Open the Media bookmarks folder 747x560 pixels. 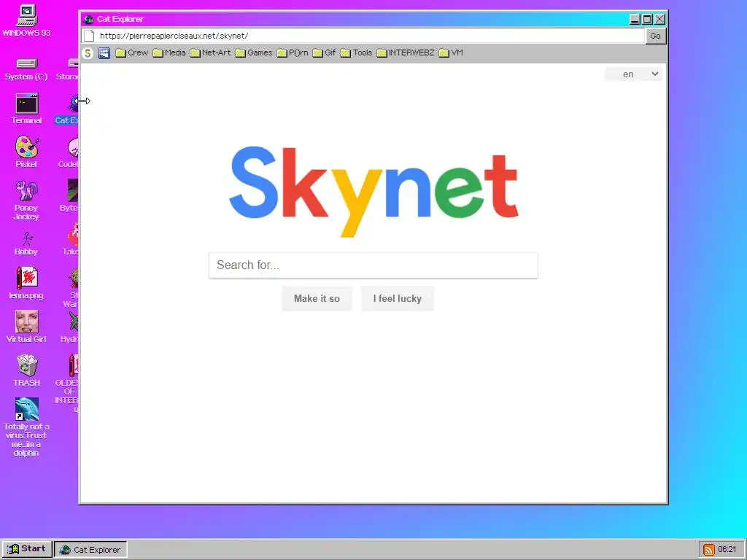coord(169,52)
